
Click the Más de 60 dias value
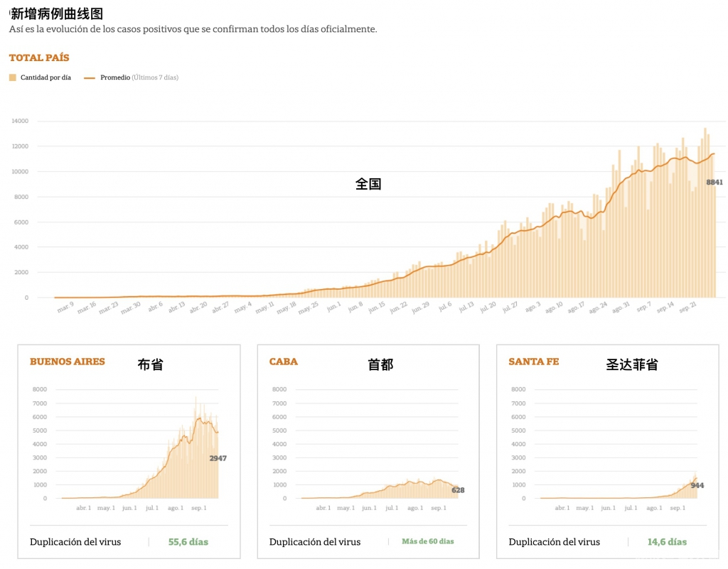427,542
